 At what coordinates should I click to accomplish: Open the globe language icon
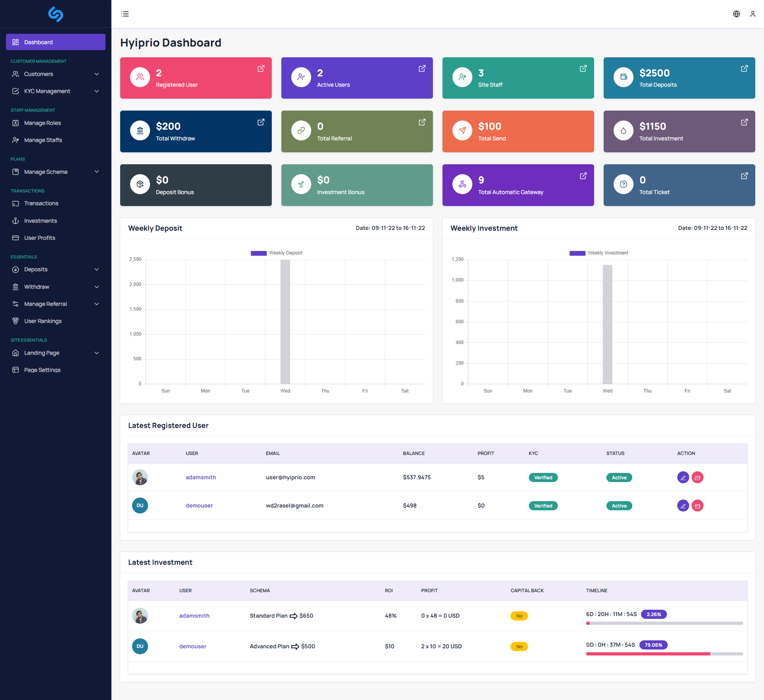[x=737, y=14]
